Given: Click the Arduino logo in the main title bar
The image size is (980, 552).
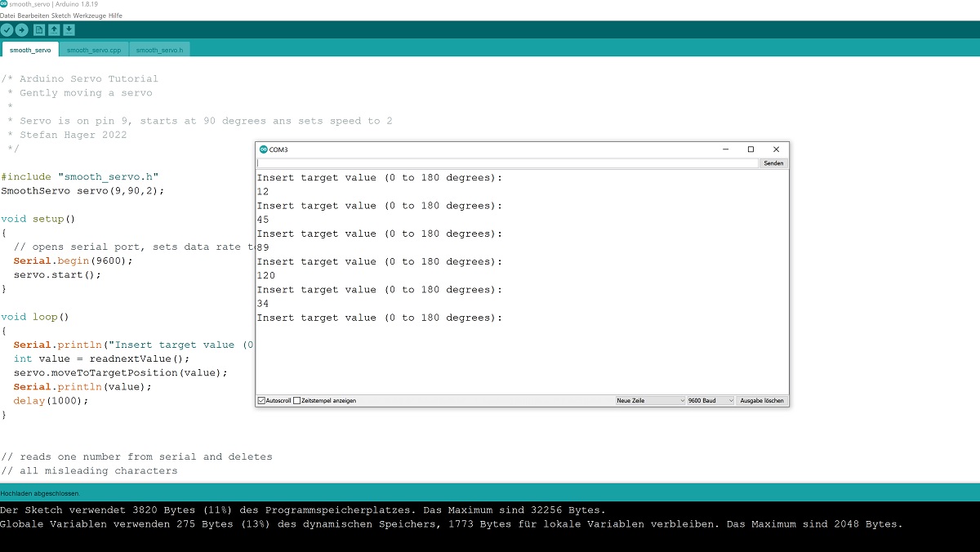Looking at the screenshot, I should pos(4,4).
